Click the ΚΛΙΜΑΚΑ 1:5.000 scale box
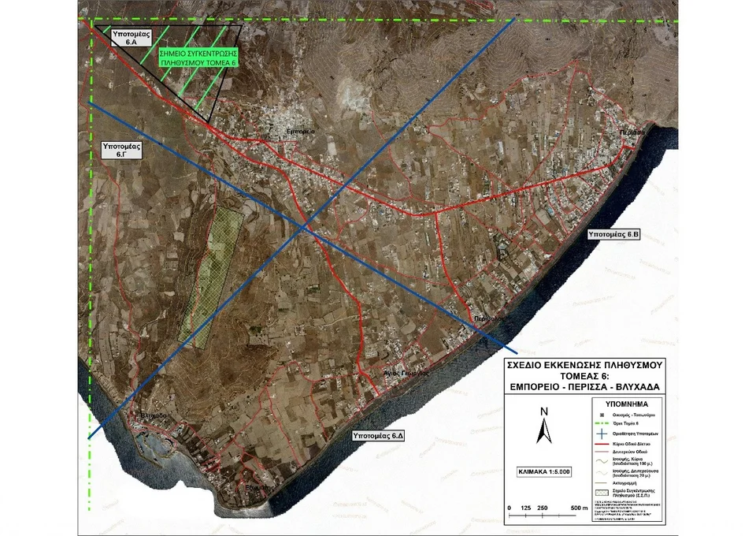The image size is (756, 536). tap(543, 471)
